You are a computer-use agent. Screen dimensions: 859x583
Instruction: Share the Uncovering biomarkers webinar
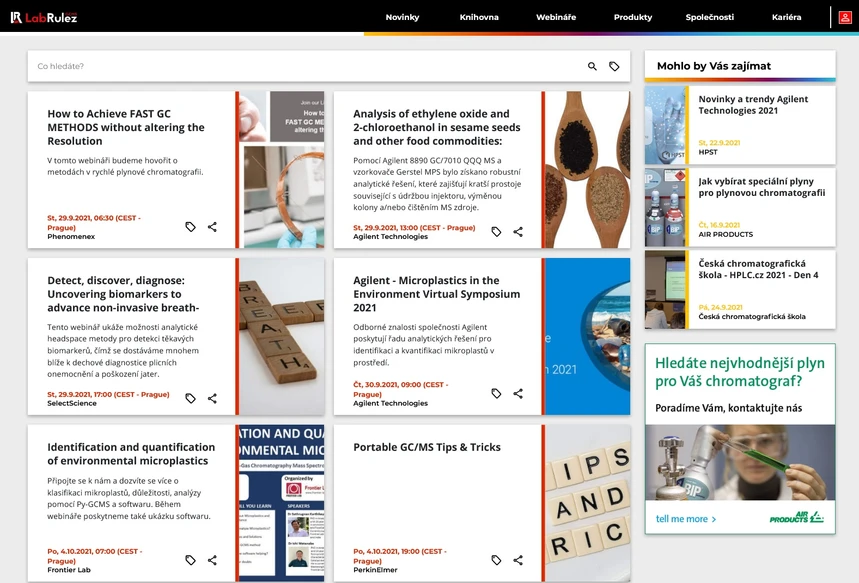coord(212,398)
